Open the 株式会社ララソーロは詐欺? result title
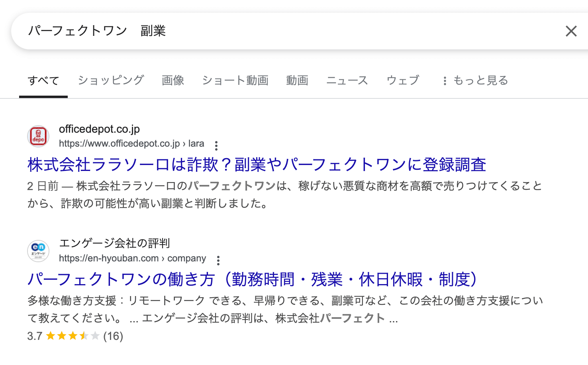The width and height of the screenshot is (588, 365). [x=257, y=165]
